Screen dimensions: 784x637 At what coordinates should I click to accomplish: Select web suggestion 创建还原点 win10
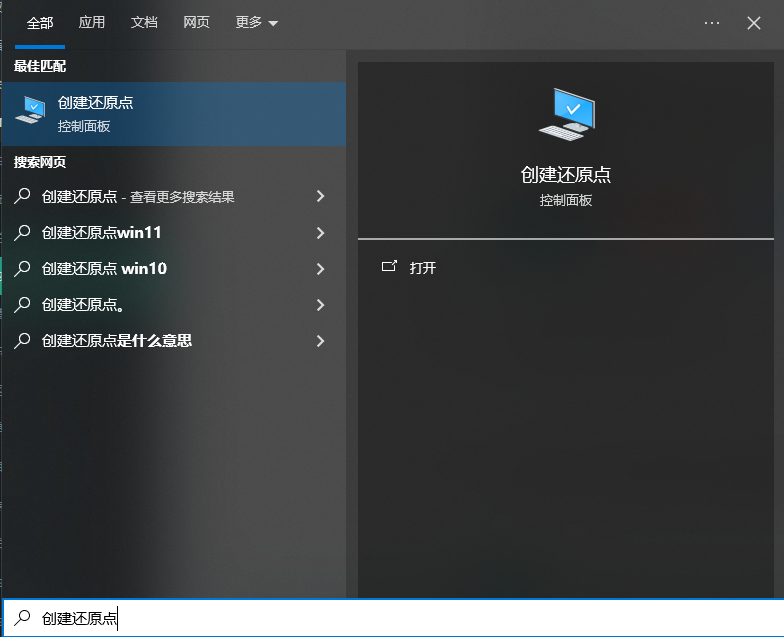pyautogui.click(x=174, y=268)
